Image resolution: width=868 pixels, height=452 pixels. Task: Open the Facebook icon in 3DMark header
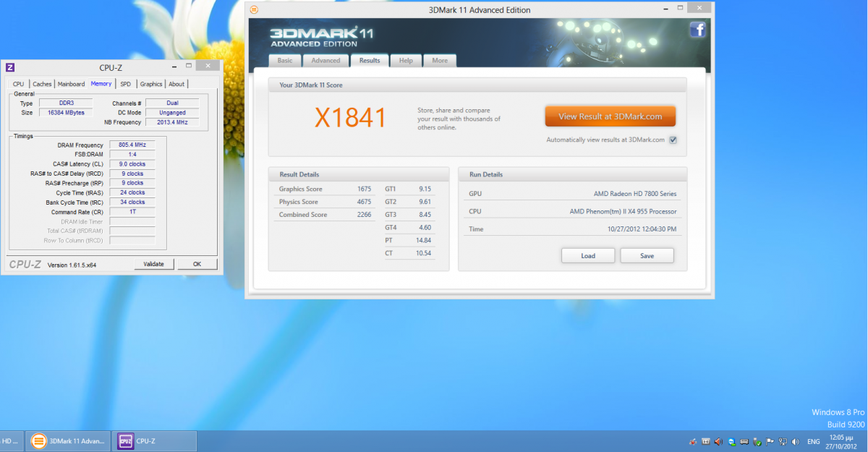click(697, 30)
